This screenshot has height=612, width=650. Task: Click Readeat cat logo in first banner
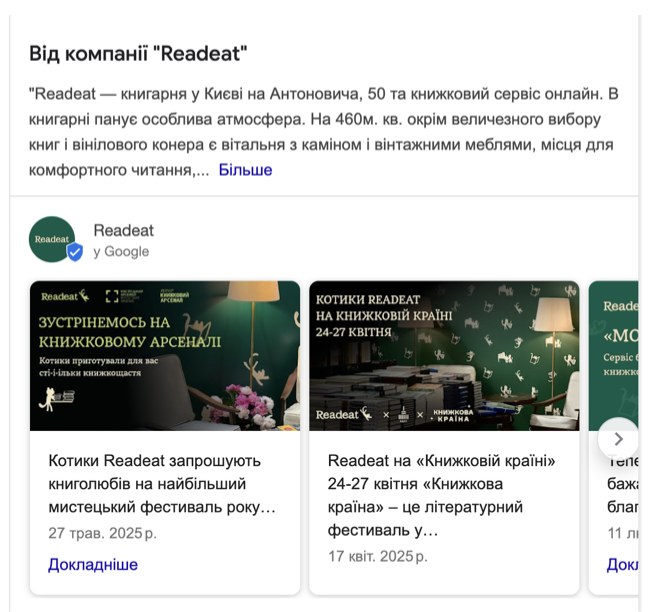coord(65,296)
